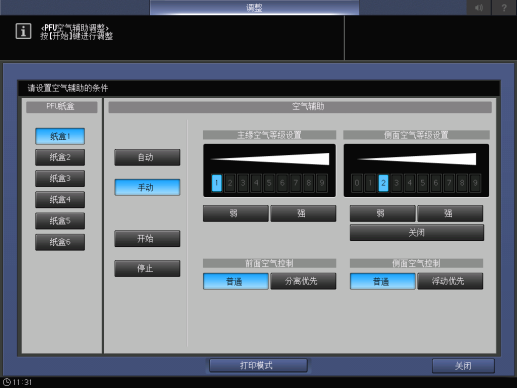
Task: Select 纸盒2 tray
Action: 60,157
